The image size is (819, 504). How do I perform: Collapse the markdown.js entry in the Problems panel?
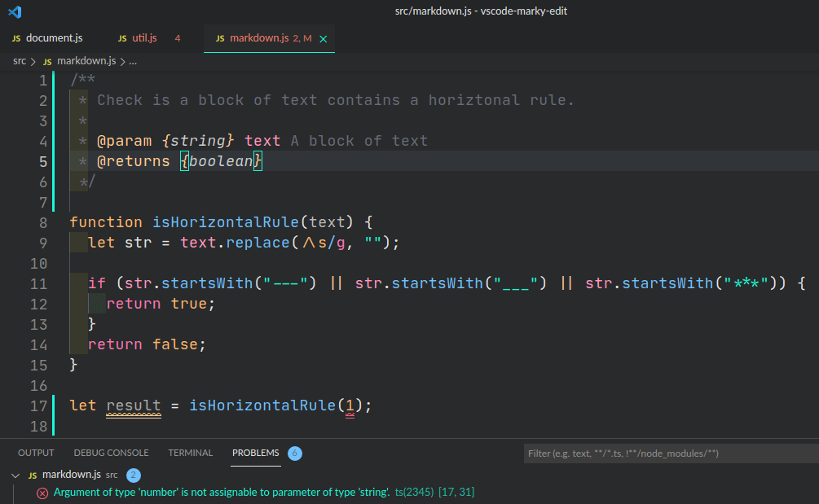(x=14, y=475)
